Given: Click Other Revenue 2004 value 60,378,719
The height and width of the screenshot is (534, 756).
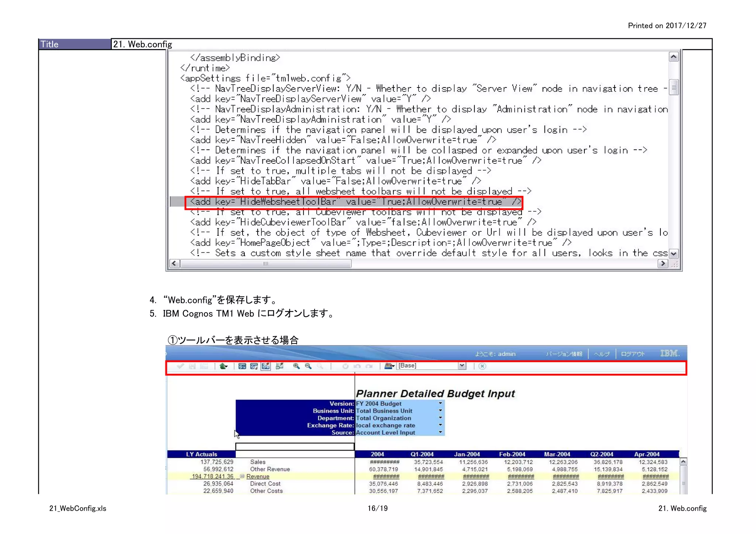Looking at the screenshot, I should 384,469.
